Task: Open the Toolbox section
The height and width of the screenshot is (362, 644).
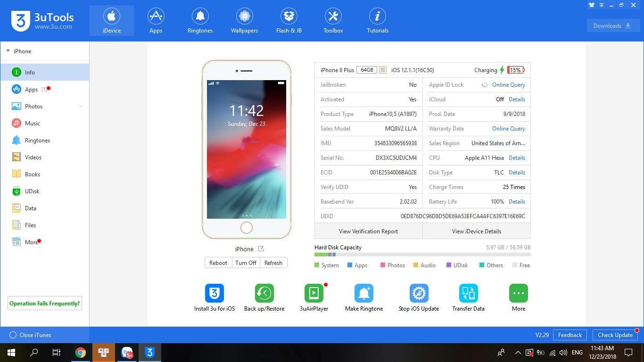Action: [333, 21]
